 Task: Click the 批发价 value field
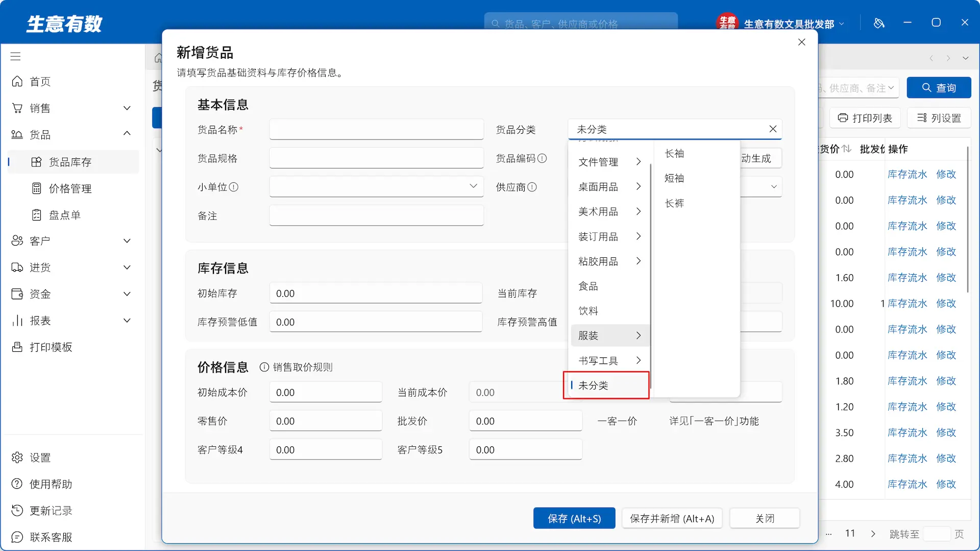[526, 421]
